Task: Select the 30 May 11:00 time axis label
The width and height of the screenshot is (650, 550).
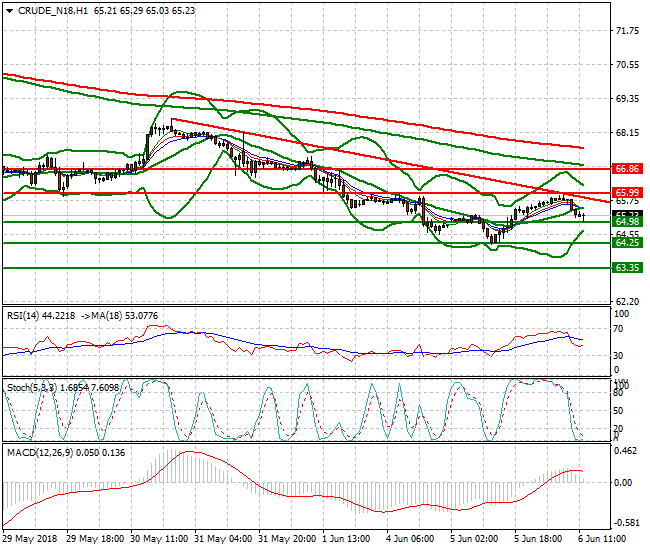Action: click(x=159, y=539)
